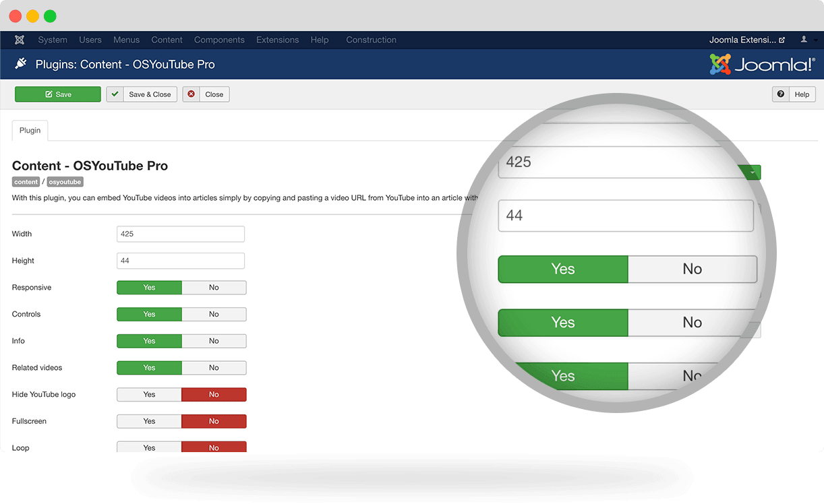
Task: Open the Content menu
Action: coord(167,40)
